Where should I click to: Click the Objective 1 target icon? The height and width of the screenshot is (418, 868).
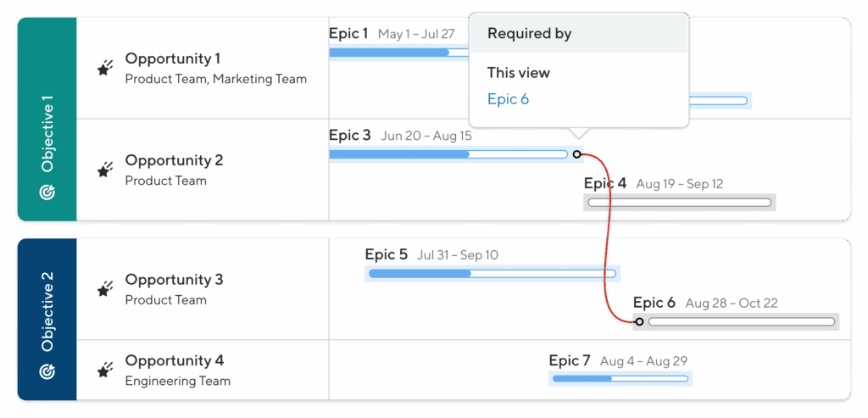click(47, 193)
